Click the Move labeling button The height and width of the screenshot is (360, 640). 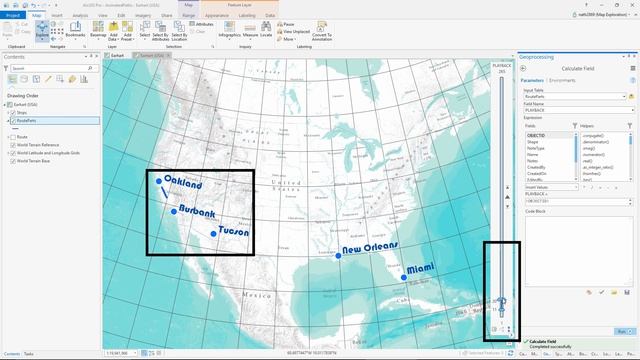286,39
